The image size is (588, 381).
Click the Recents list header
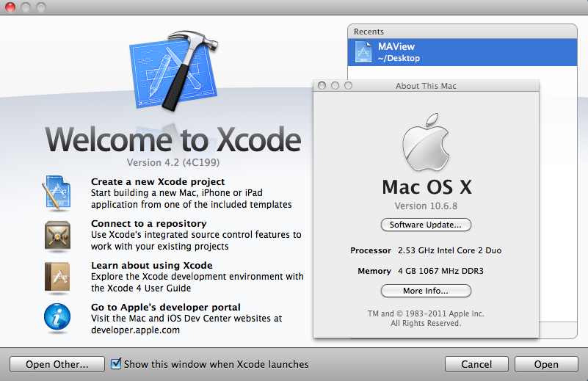(462, 32)
